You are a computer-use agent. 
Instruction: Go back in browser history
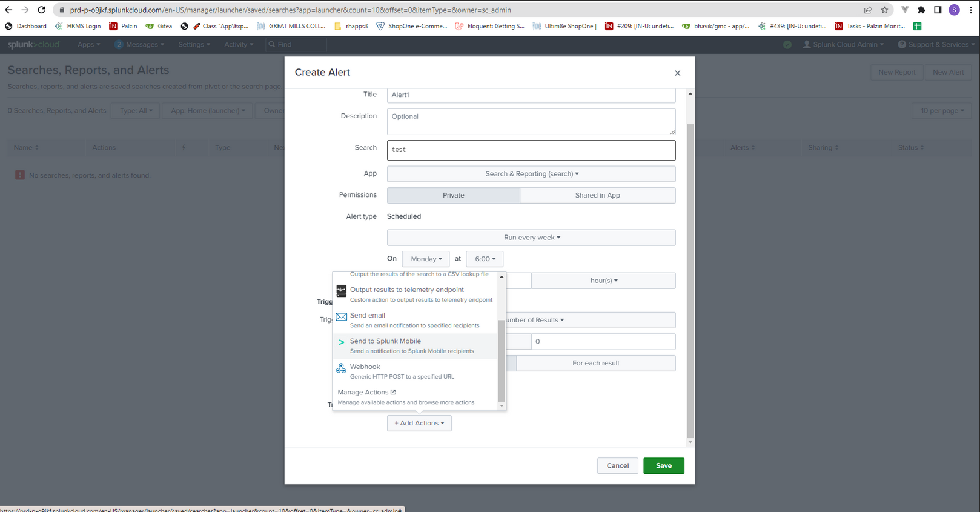coord(8,10)
